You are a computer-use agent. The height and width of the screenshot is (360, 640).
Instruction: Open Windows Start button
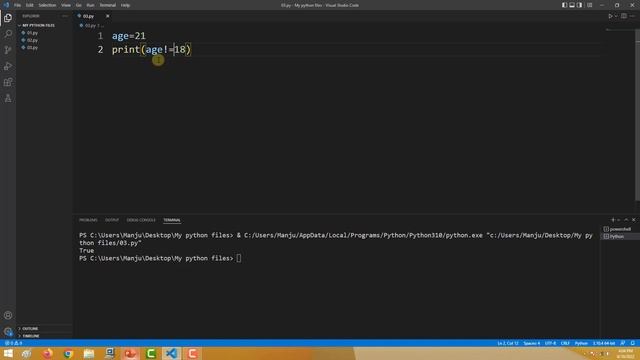(x=8, y=353)
